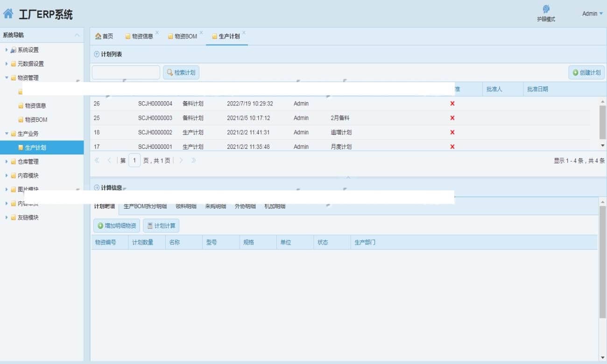Click red X icon in SCJH0000001 row
Image resolution: width=607 pixels, height=364 pixels.
click(x=452, y=147)
